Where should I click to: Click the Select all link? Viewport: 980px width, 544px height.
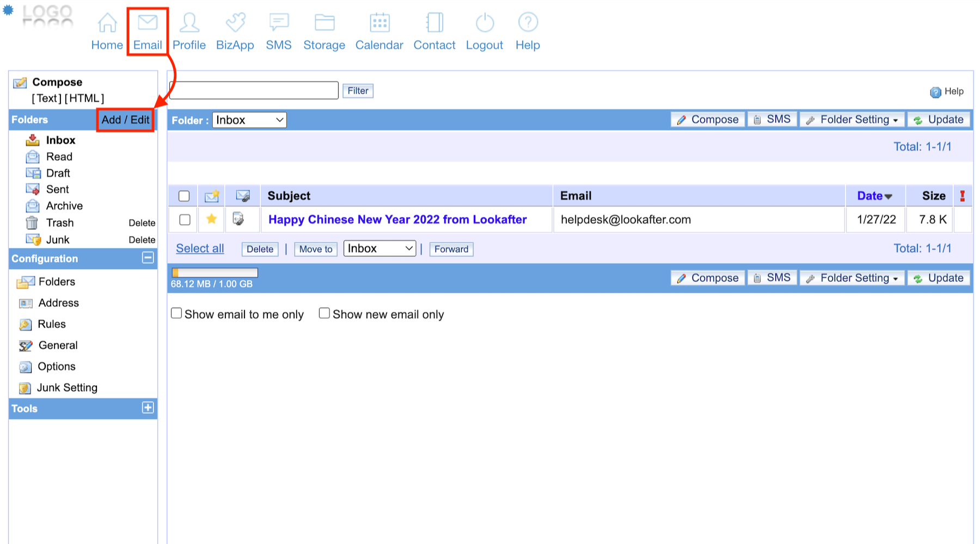[200, 249]
